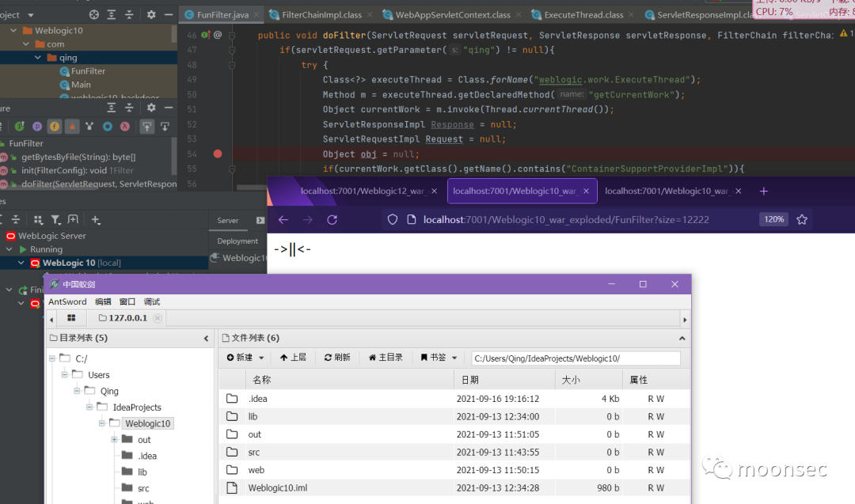Add a service with plus icon
The width and height of the screenshot is (855, 504).
[96, 220]
